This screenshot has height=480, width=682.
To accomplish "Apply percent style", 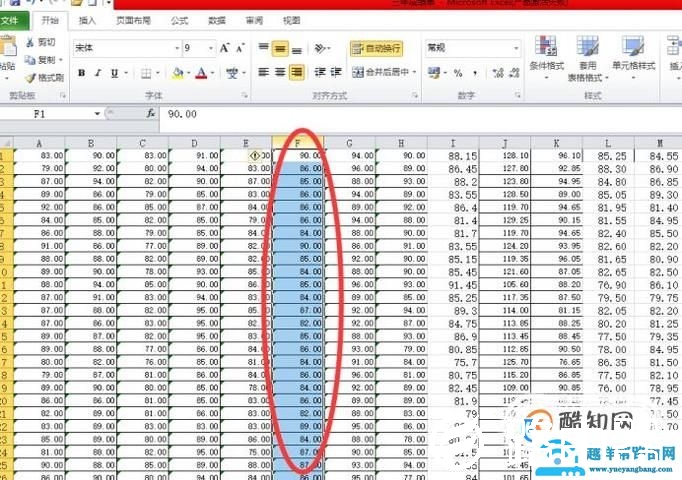I will (458, 73).
